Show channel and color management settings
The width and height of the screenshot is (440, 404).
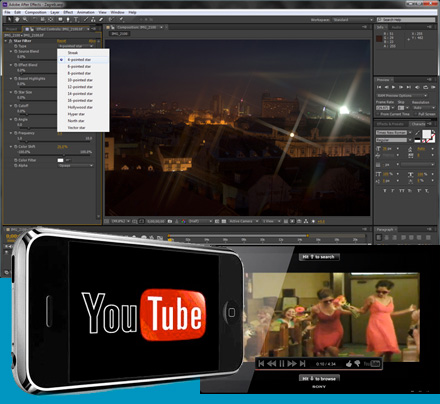[x=183, y=221]
